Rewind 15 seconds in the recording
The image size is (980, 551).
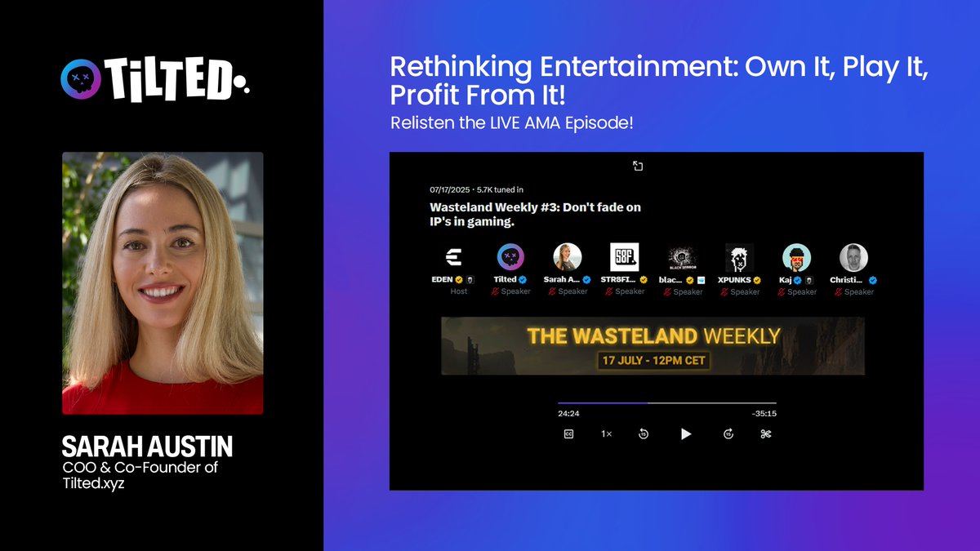[644, 434]
